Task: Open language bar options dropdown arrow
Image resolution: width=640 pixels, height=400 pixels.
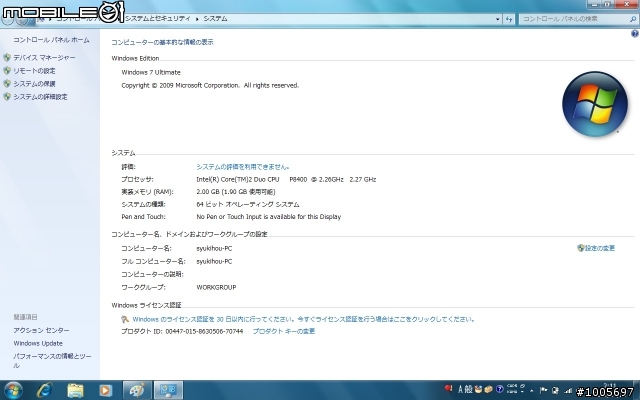Action: [523, 391]
